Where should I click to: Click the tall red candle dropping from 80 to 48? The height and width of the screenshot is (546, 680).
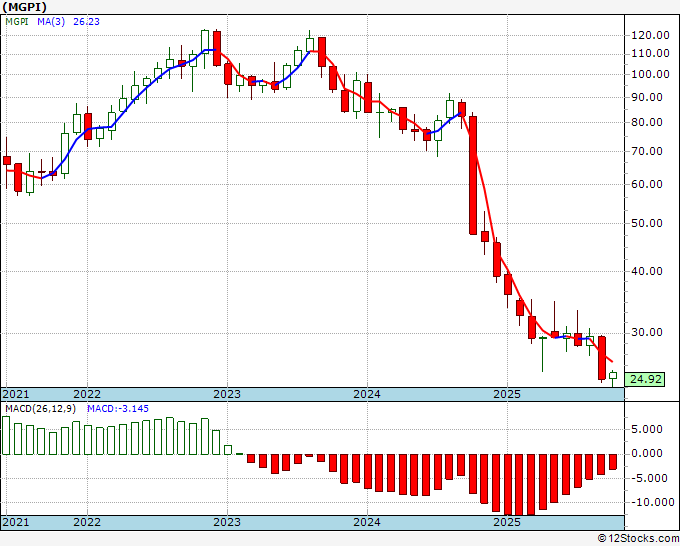pyautogui.click(x=473, y=175)
